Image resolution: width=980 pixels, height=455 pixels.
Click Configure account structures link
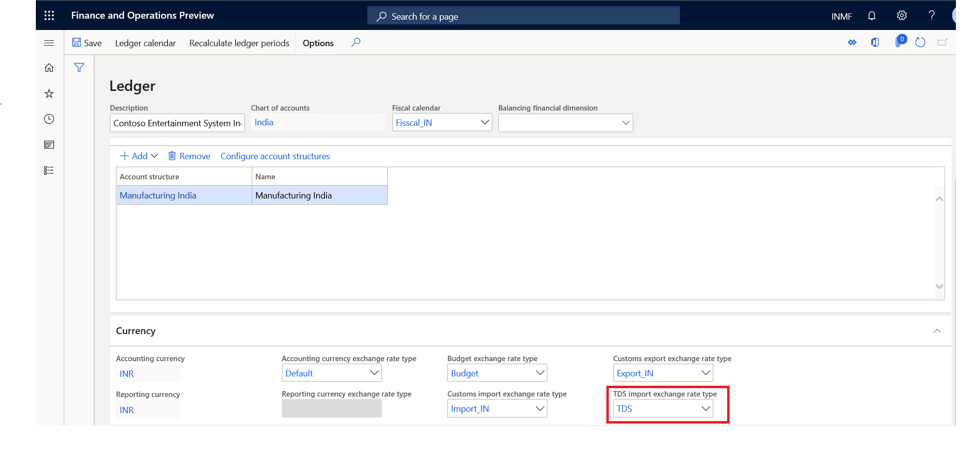click(x=275, y=156)
